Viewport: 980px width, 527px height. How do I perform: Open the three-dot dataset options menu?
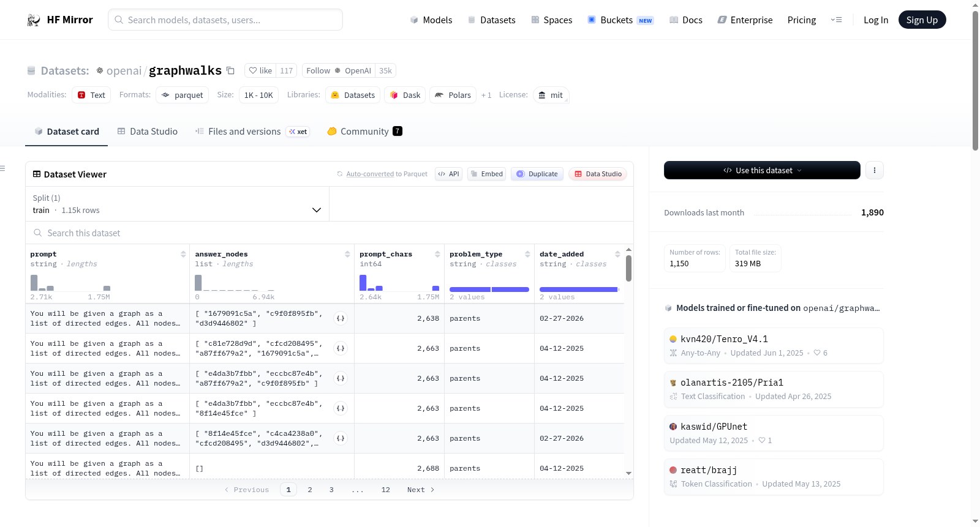click(x=875, y=170)
